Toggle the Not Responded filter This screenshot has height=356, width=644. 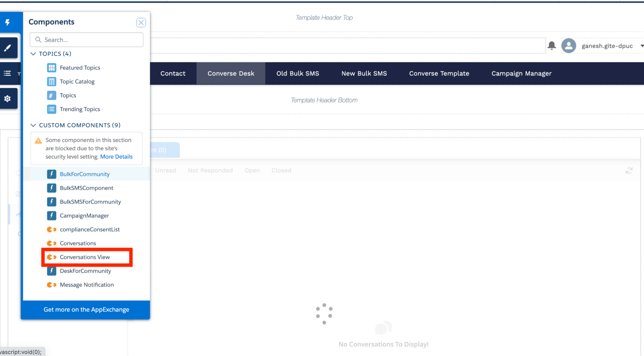210,170
